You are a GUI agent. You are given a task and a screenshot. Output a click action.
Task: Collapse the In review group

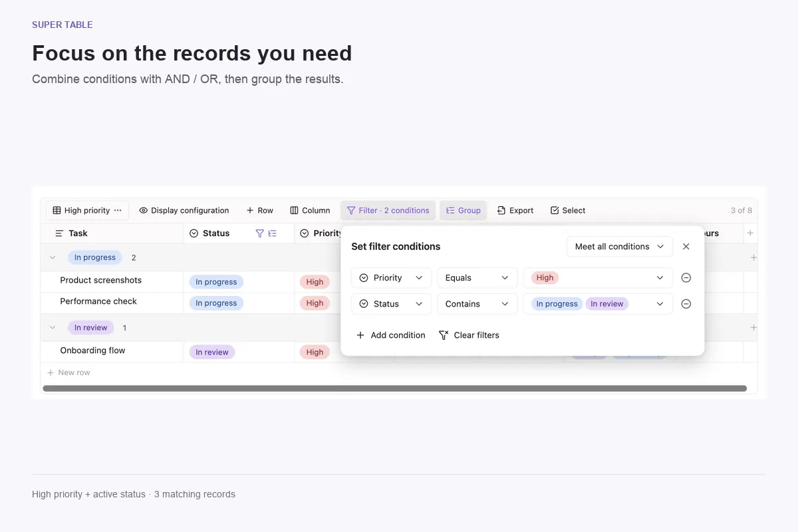point(53,328)
